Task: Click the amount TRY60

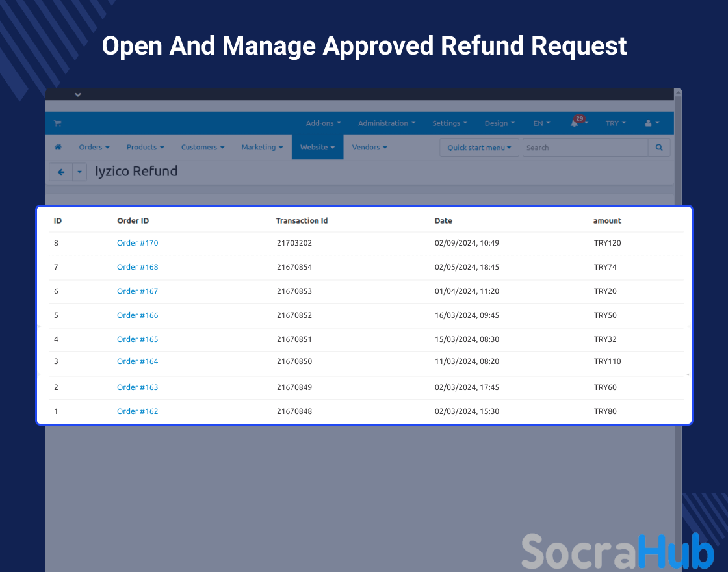Action: tap(605, 387)
